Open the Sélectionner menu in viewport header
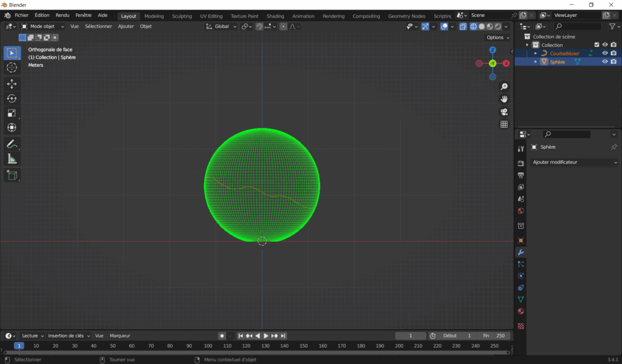This screenshot has height=364, width=622. [98, 27]
